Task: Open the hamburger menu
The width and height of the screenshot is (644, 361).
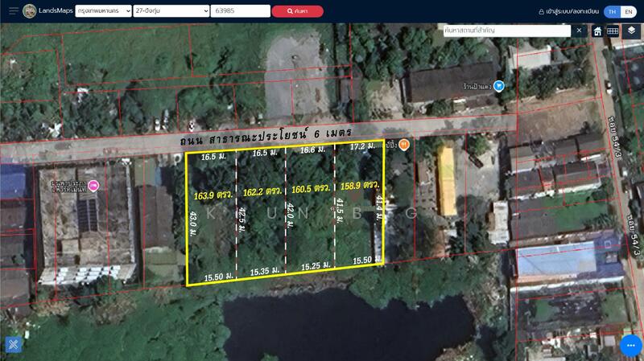Action: click(x=14, y=10)
